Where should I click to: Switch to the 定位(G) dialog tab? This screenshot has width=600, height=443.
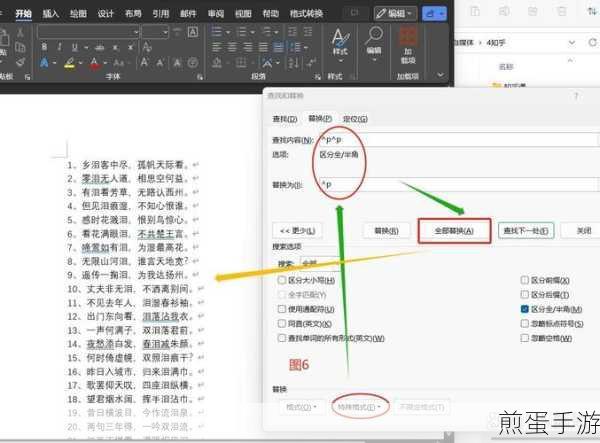355,119
